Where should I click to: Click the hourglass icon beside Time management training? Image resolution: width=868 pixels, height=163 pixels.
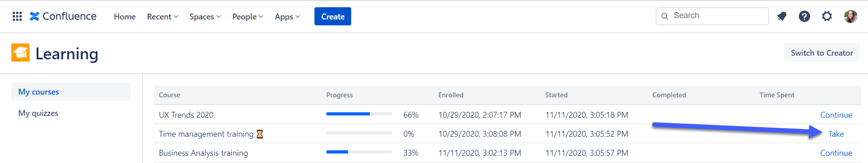click(x=260, y=134)
